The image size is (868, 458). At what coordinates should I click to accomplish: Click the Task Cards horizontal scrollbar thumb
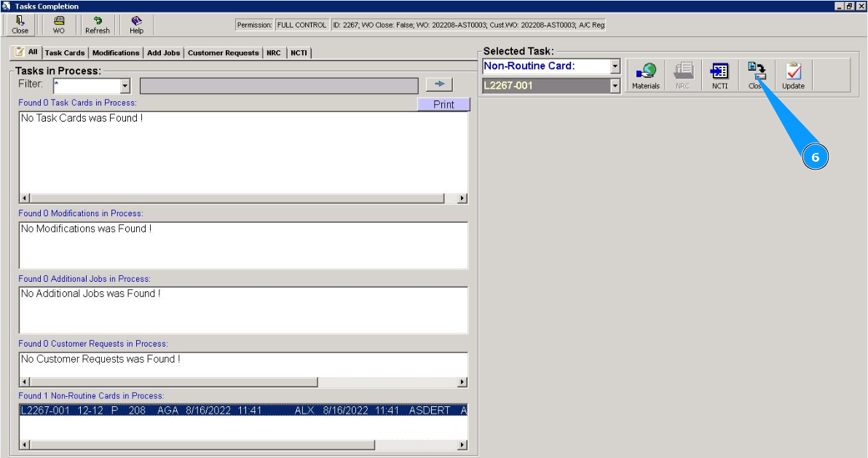pos(237,198)
